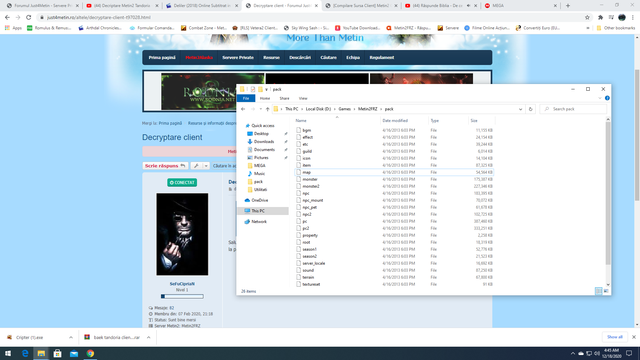This screenshot has width=640, height=360.
Task: Sort files by Date modified column header
Action: 395,120
